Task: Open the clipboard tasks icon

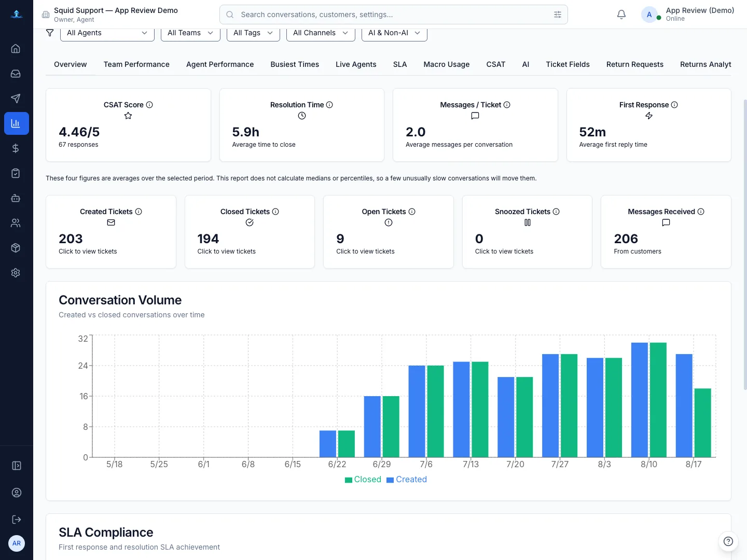Action: pos(16,173)
